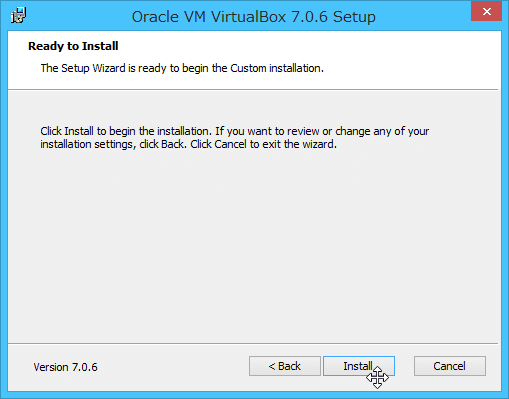Click the Oracle VM VirtualBox 7.0.6 Setup title

[x=254, y=17]
